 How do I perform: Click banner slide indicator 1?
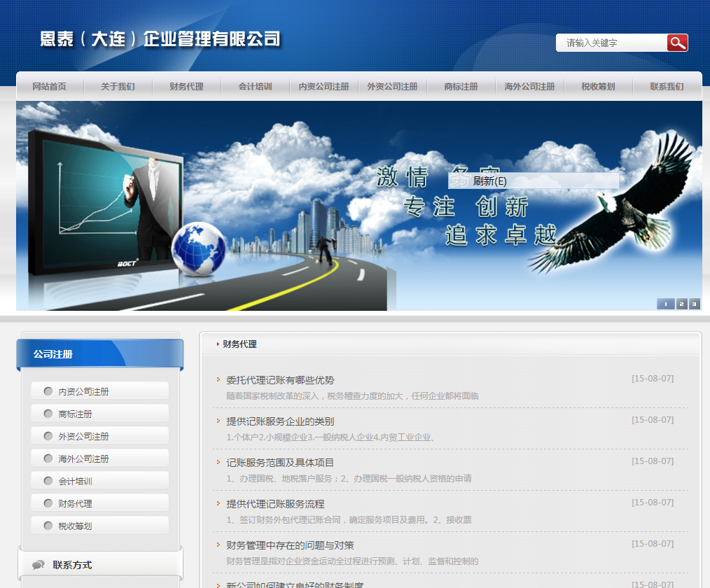coord(664,304)
